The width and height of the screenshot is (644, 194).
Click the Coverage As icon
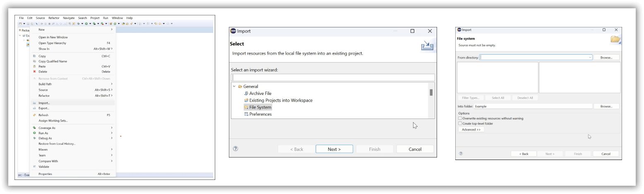click(x=34, y=128)
